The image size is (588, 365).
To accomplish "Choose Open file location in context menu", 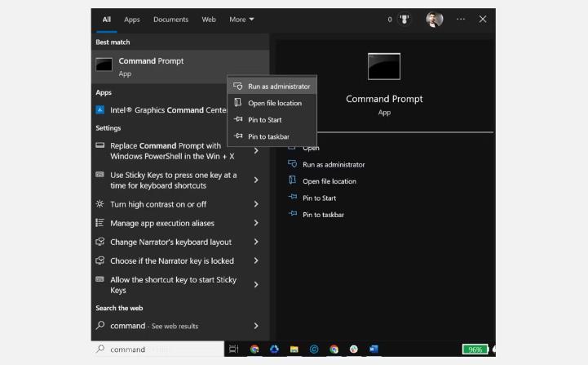I will point(272,103).
